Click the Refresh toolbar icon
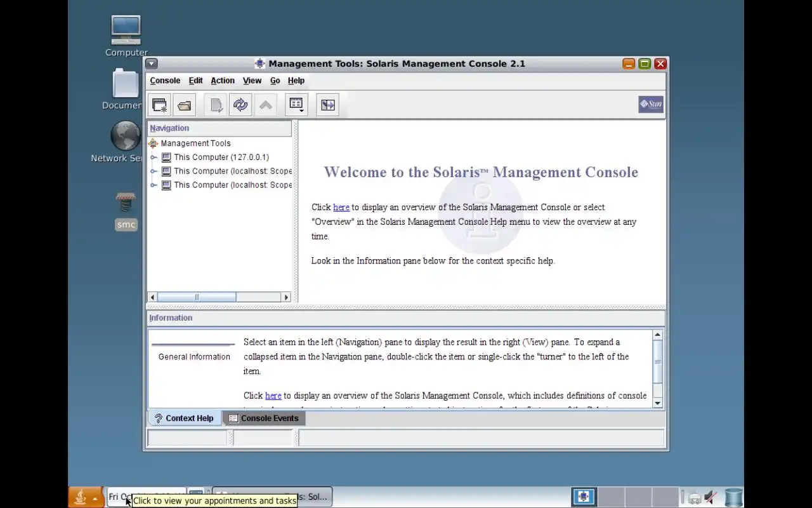The width and height of the screenshot is (812, 508). click(240, 105)
